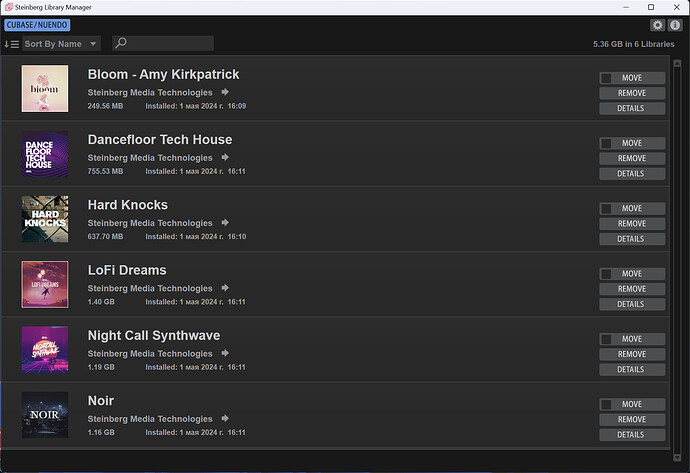
Task: Select the Noir cover thumbnail
Action: click(x=45, y=415)
